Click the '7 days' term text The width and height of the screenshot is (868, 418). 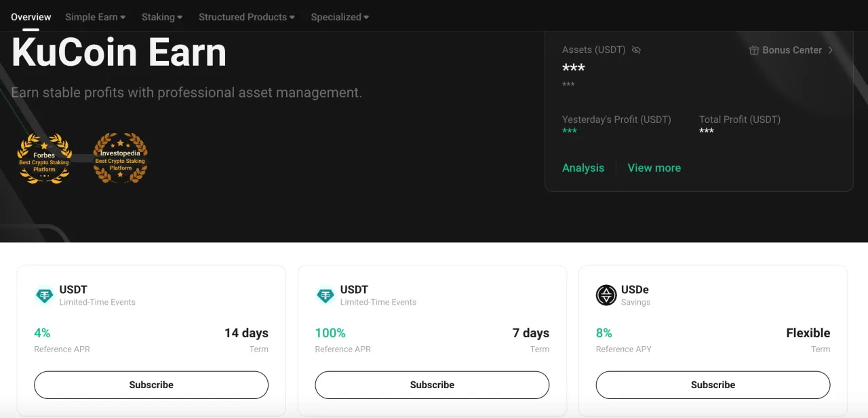tap(531, 333)
